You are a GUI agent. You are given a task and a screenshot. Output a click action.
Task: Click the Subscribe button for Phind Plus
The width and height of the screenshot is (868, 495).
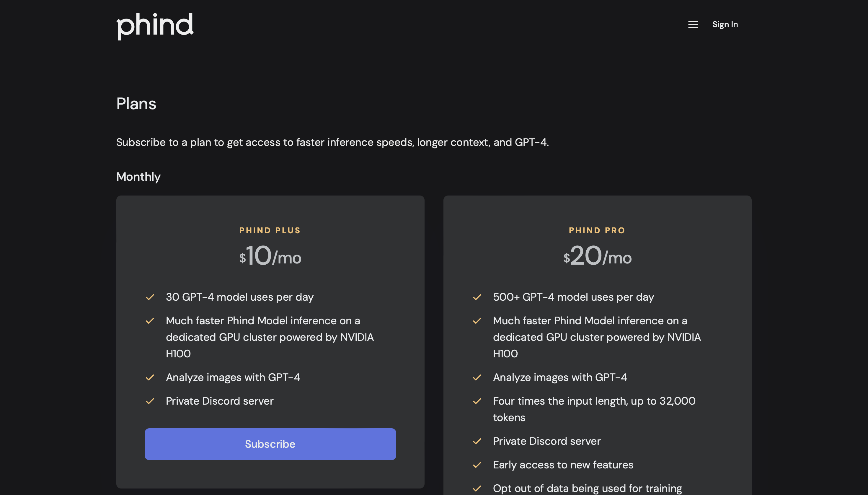point(270,444)
